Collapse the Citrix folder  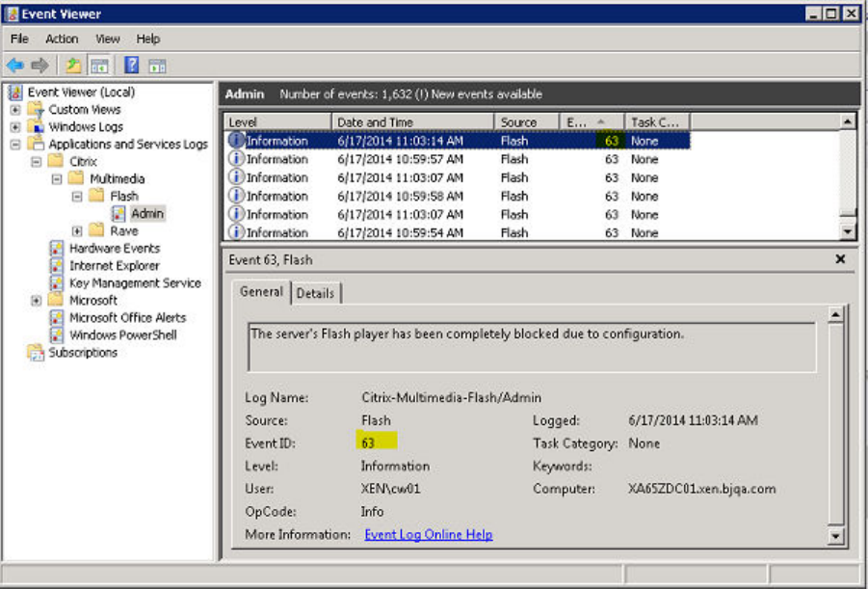point(36,162)
